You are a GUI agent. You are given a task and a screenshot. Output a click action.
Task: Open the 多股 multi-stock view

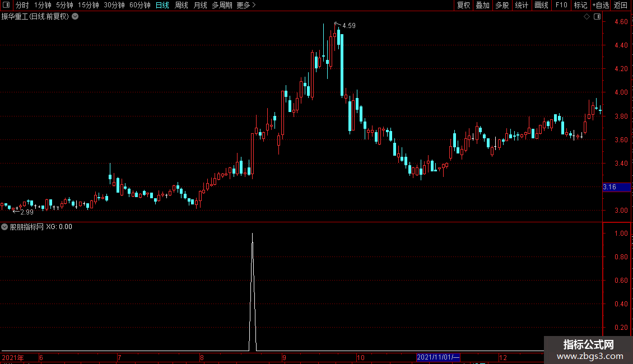coord(502,5)
